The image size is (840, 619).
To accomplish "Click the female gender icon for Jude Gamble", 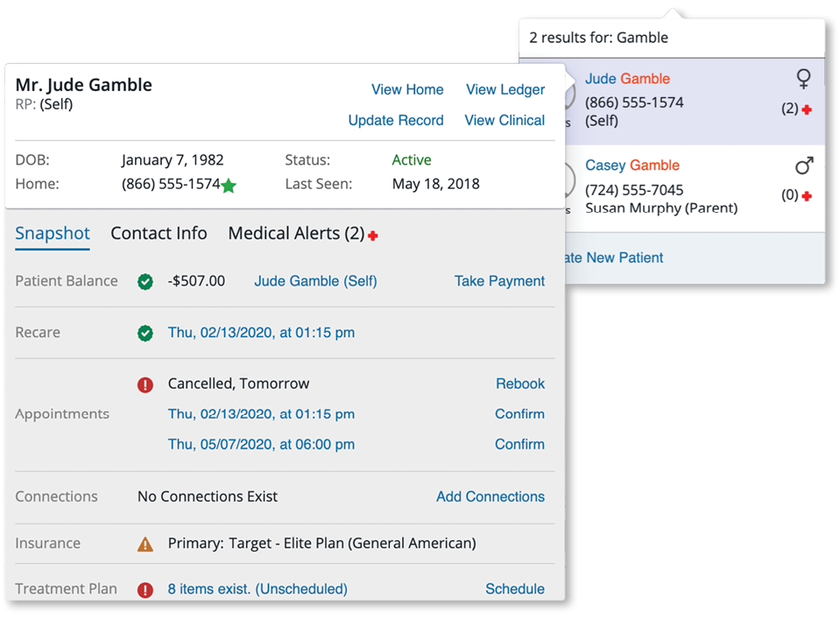I will (x=802, y=80).
